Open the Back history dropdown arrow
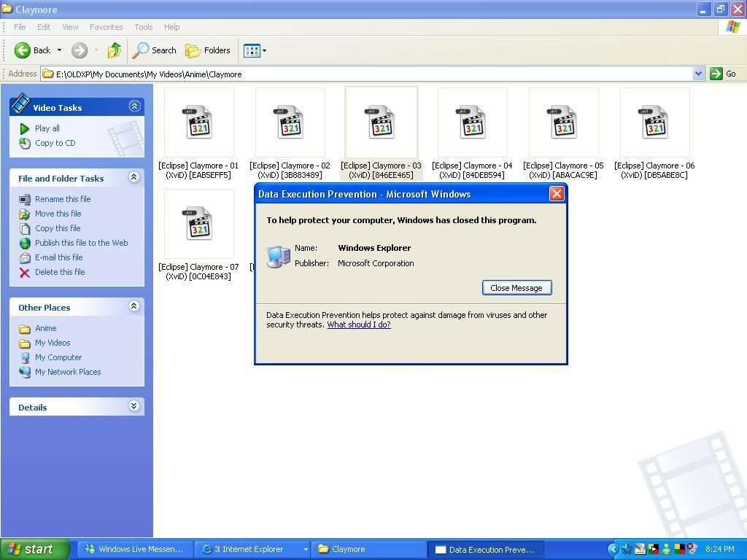This screenshot has width=747, height=560. (59, 50)
